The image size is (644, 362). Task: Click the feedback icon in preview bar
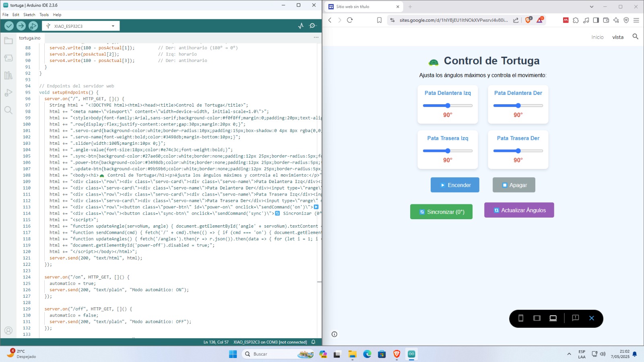tap(576, 318)
